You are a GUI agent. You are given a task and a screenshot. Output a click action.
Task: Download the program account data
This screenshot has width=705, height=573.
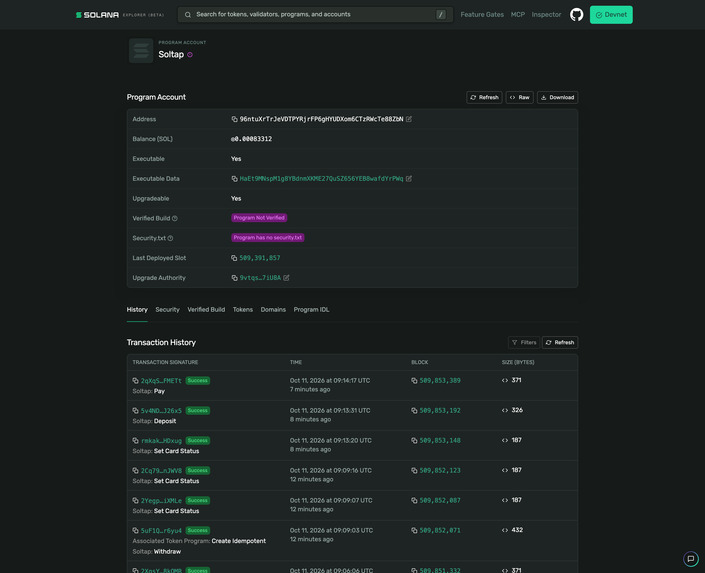(558, 98)
